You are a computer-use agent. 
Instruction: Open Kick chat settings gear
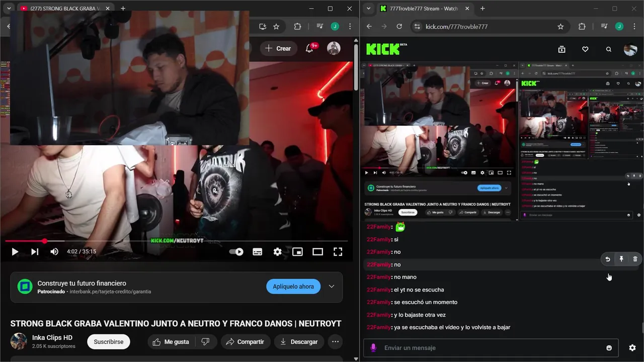(632, 348)
